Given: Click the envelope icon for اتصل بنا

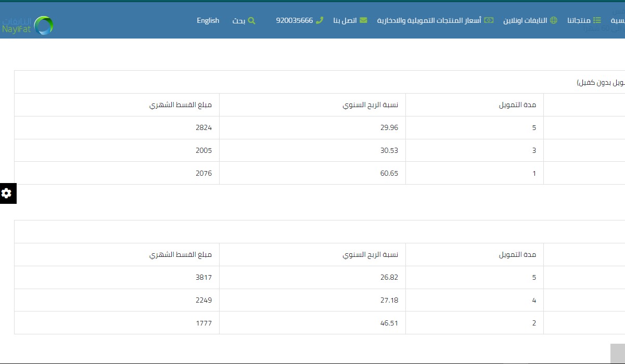Looking at the screenshot, I should pyautogui.click(x=363, y=20).
